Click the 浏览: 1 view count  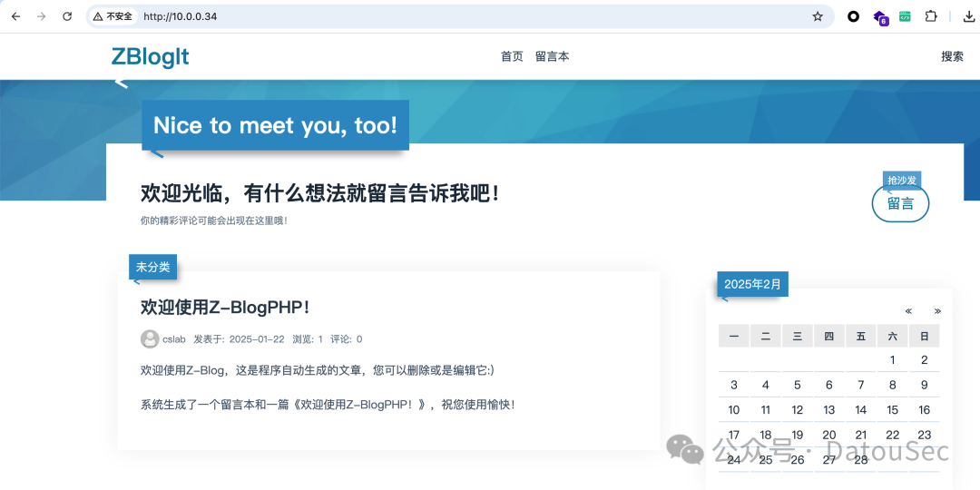coord(308,339)
